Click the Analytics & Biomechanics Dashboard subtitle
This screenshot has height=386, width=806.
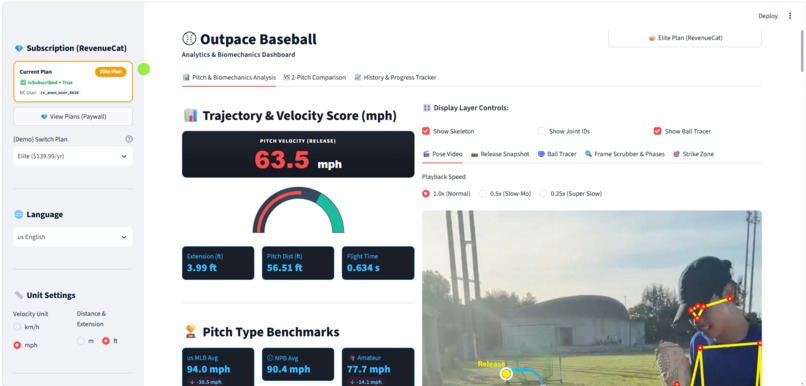click(x=239, y=54)
